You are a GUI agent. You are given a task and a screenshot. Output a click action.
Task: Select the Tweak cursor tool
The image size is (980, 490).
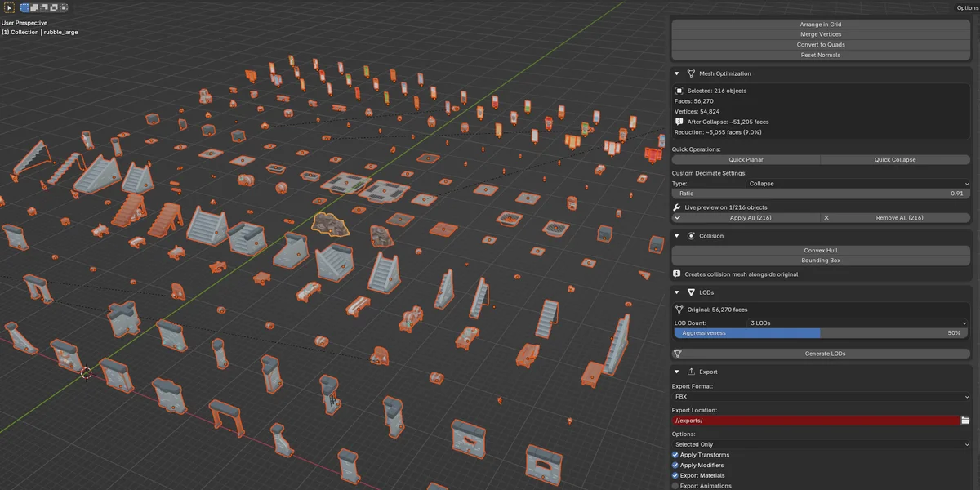(9, 7)
